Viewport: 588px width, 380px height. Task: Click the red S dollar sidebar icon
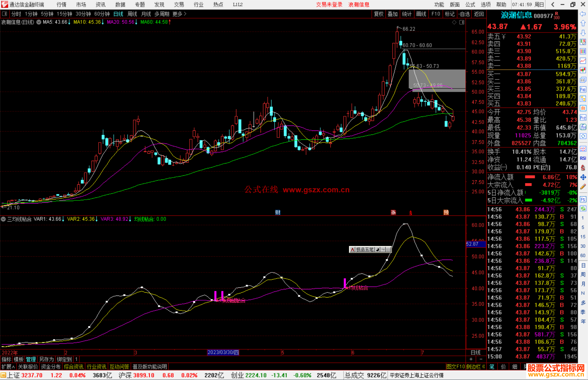click(x=583, y=168)
